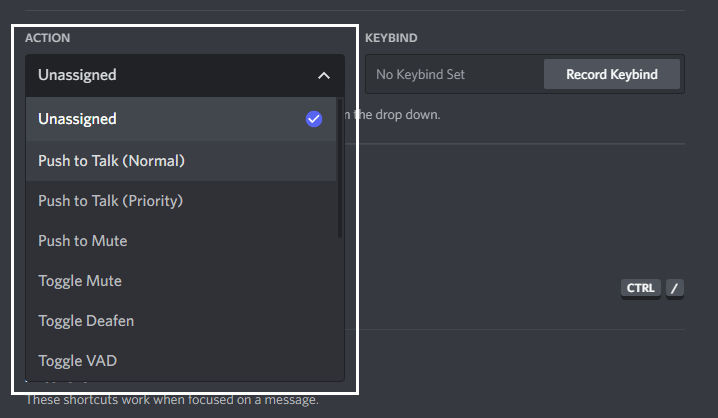Image resolution: width=718 pixels, height=418 pixels.
Task: Select the Unassigned header of the Action dropdown
Action: [x=185, y=75]
